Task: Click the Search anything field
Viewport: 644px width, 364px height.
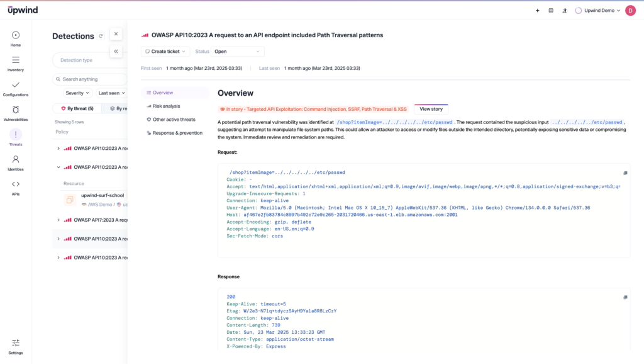Action: tap(90, 79)
